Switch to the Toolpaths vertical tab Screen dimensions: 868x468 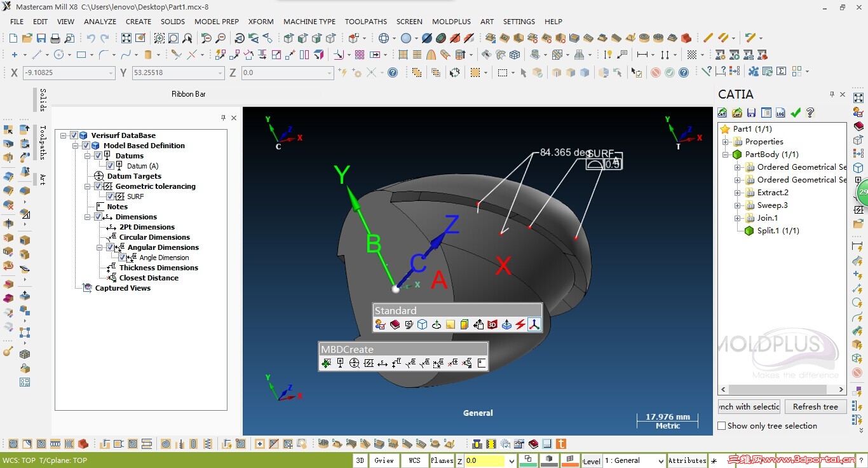point(43,142)
